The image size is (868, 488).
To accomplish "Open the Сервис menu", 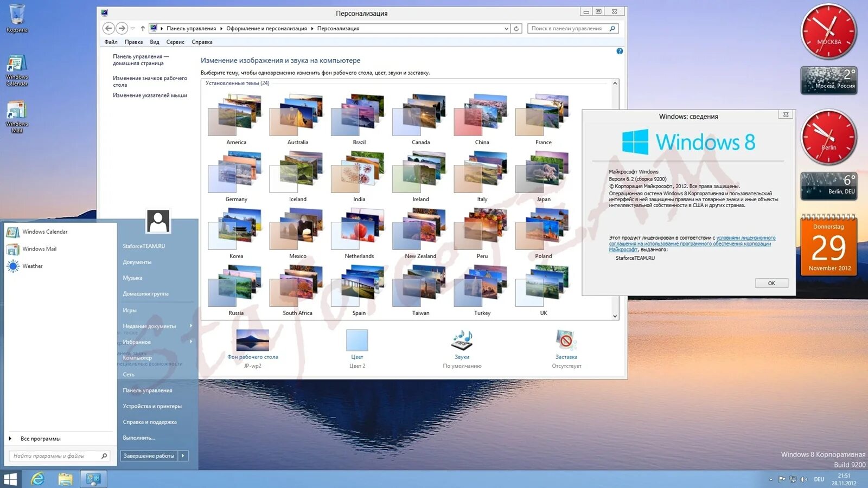I will (175, 42).
